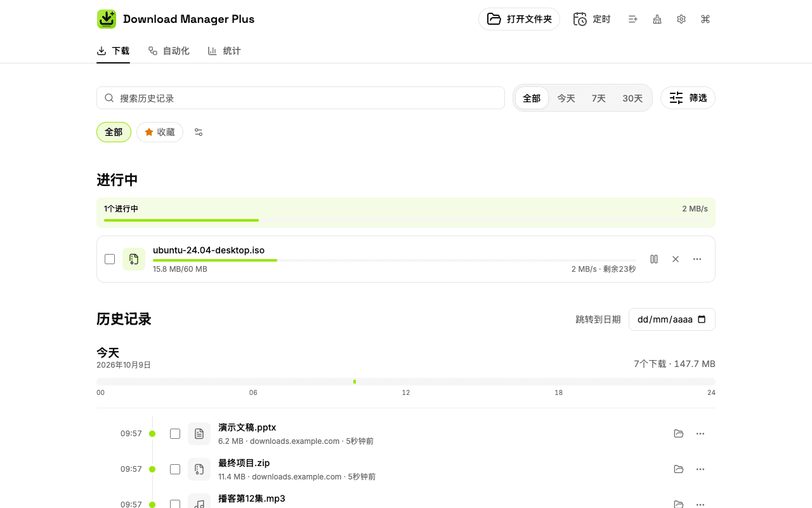This screenshot has width=812, height=508.
Task: Click the 1个进行中 overall progress bar
Action: click(406, 220)
